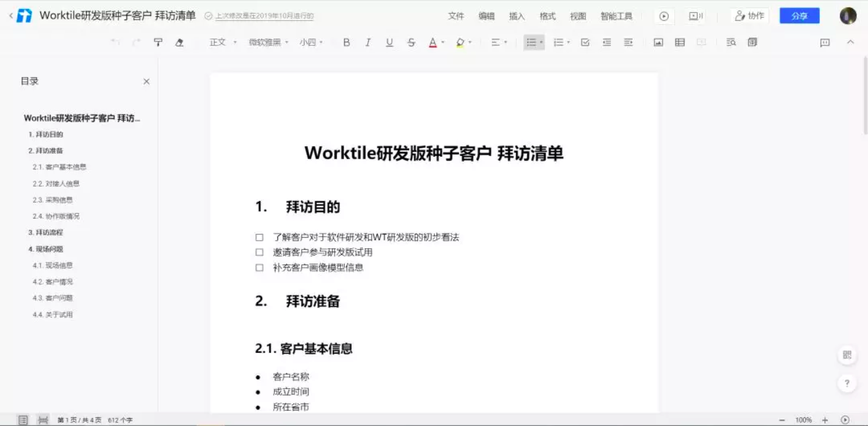Screen dimensions: 868x426
Task: Click the question mark help button
Action: [847, 383]
